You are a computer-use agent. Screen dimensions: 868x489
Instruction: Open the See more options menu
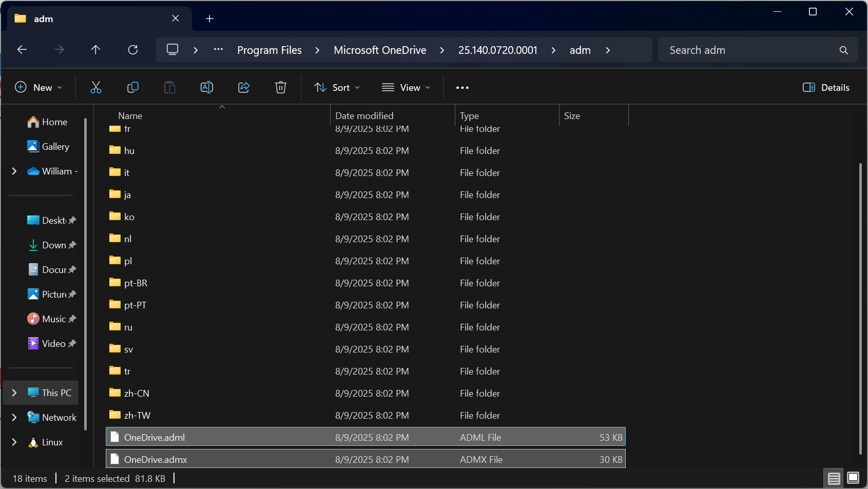click(462, 88)
